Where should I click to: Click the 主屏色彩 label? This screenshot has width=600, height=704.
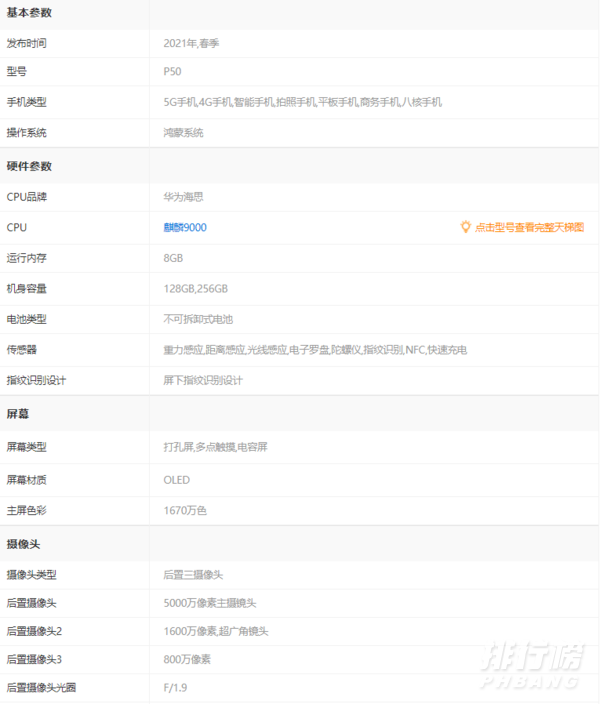coord(26,510)
